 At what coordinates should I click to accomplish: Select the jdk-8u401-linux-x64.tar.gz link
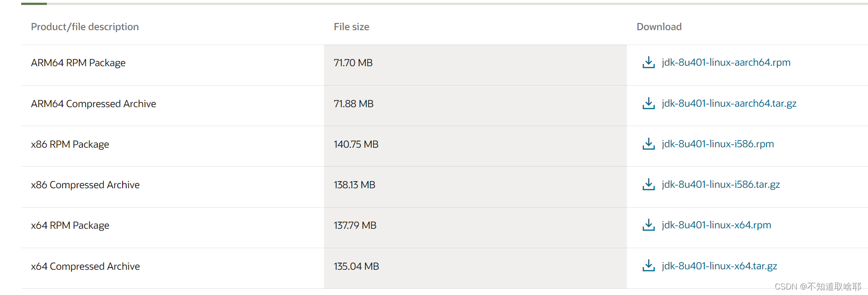(x=719, y=266)
